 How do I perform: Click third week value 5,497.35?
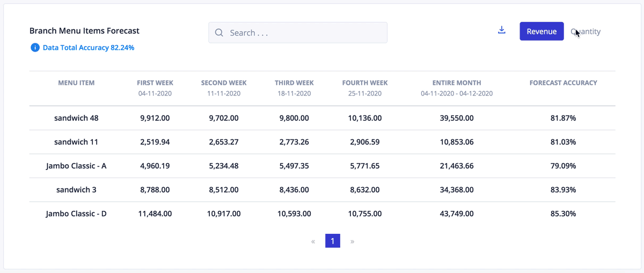tap(294, 166)
